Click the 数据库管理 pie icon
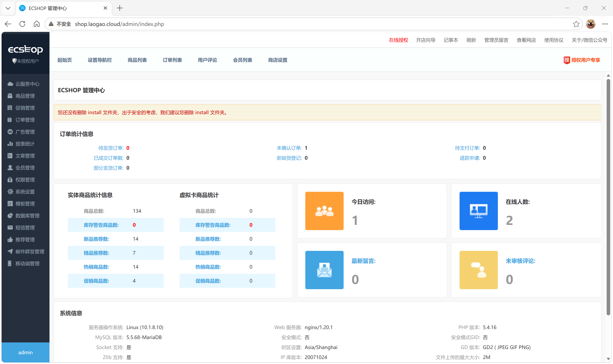 click(x=10, y=216)
